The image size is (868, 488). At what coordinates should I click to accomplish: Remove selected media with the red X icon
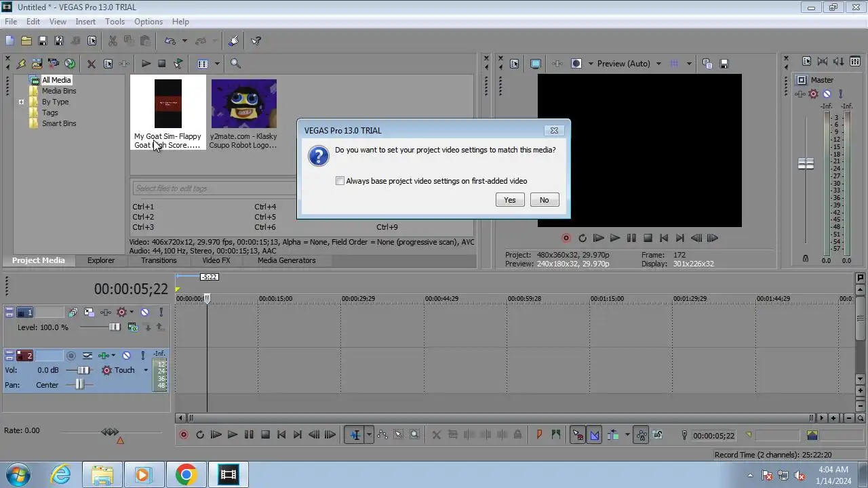[92, 64]
